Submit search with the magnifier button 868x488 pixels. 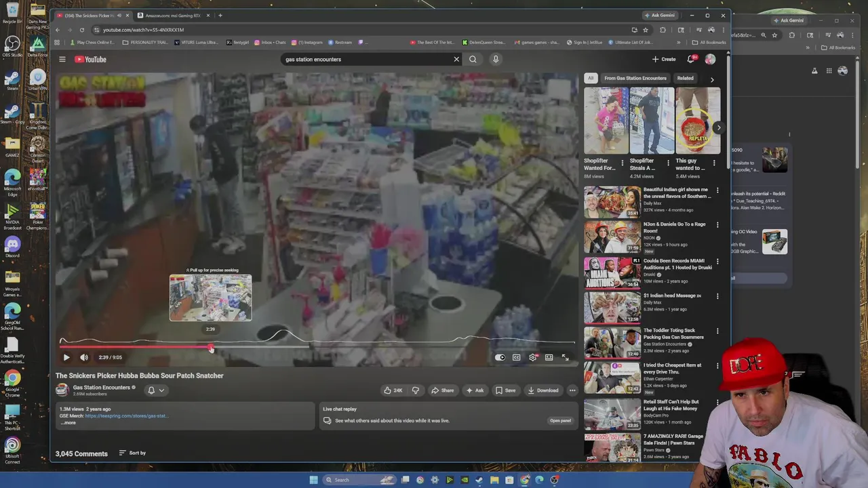[x=473, y=60]
